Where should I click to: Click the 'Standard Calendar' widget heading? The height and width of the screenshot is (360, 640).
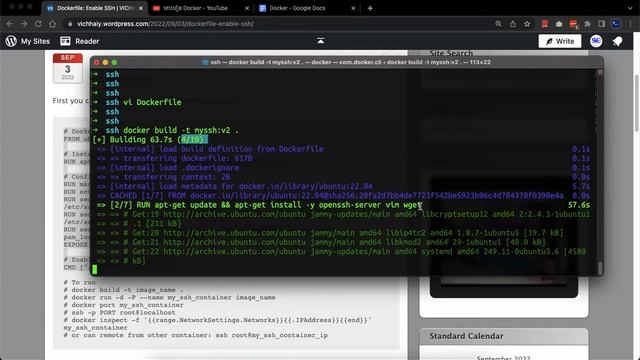point(466,336)
